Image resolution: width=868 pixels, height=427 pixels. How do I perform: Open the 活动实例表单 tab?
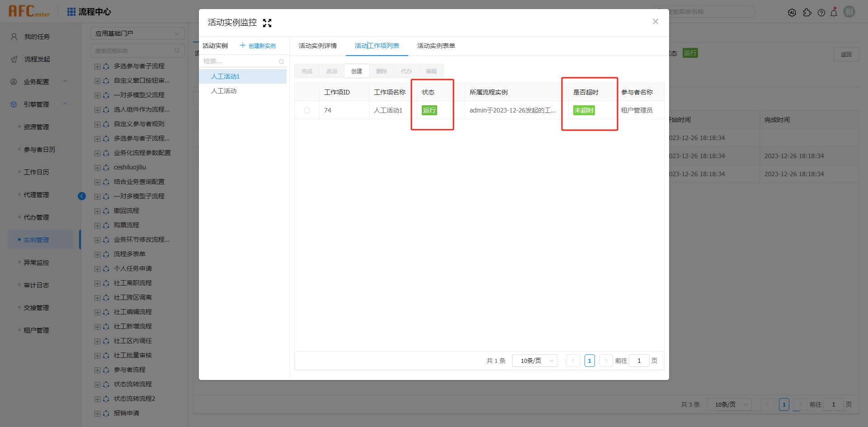pyautogui.click(x=435, y=46)
